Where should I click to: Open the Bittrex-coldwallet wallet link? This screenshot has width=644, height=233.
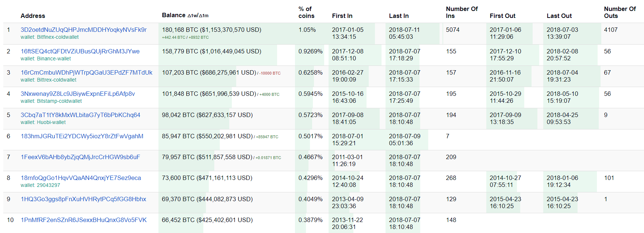click(57, 80)
